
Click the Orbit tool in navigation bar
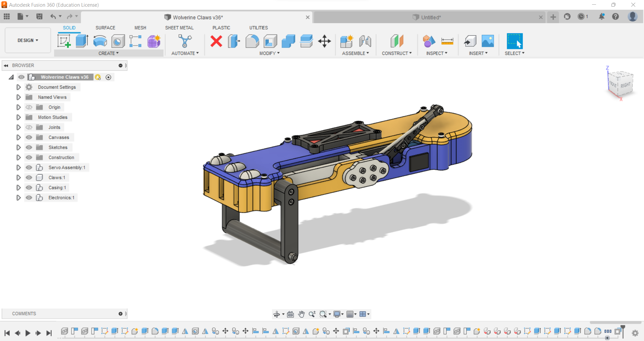[277, 314]
